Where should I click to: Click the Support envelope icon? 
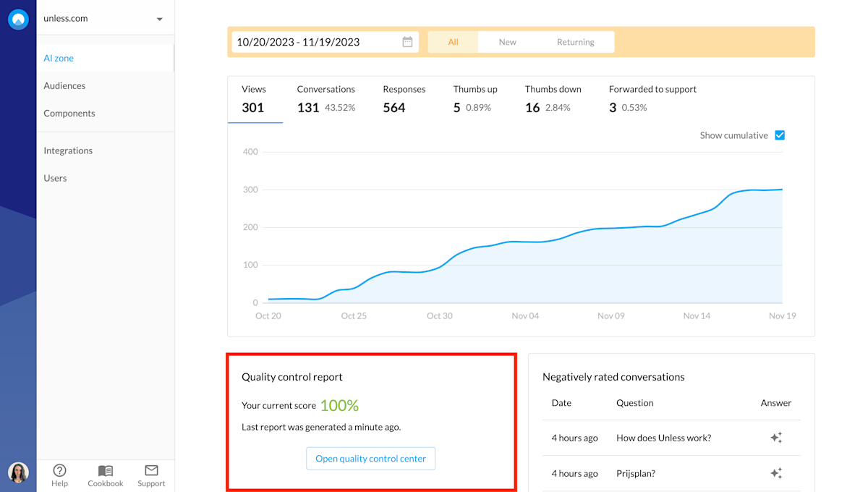coord(151,470)
